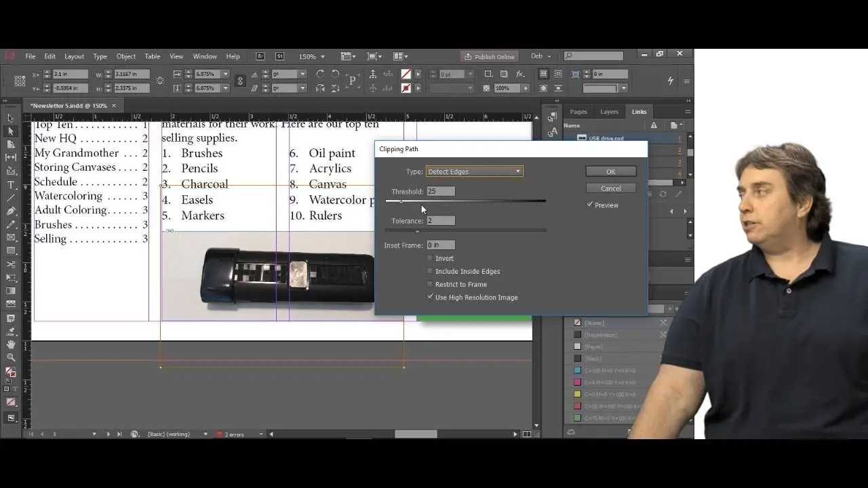Open the Object menu
The image size is (868, 488).
[126, 56]
